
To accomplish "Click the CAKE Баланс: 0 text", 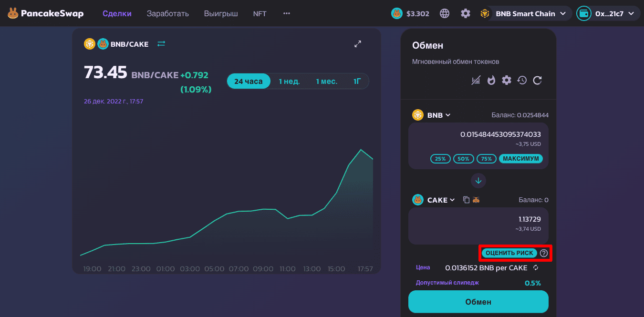I will (x=533, y=200).
